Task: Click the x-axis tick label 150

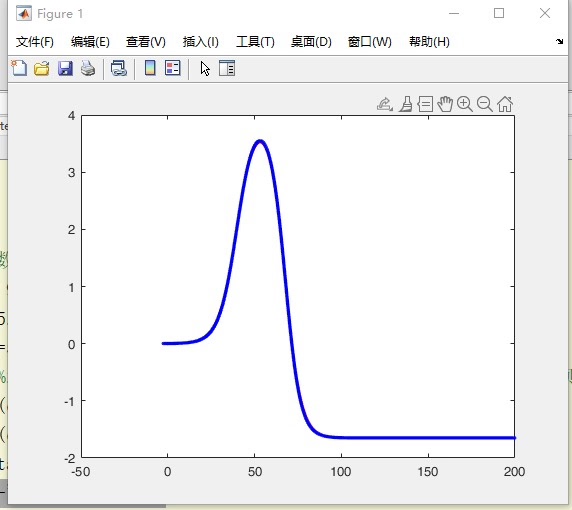Action: (x=428, y=472)
